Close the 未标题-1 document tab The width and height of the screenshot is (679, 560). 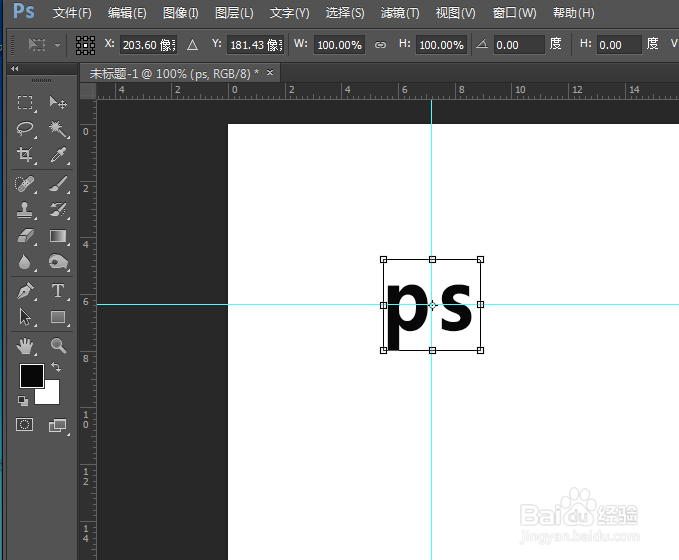coord(270,72)
